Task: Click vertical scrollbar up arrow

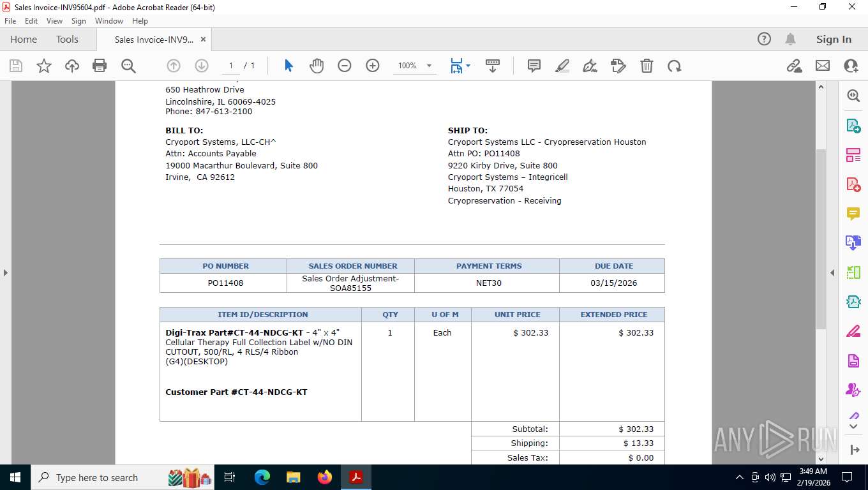Action: point(821,87)
